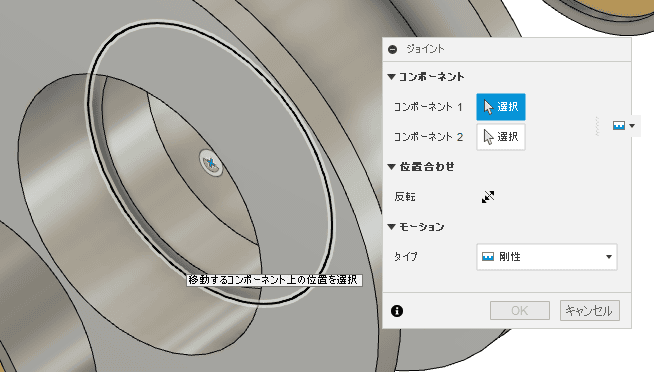Click the ジョイント dialog title text
Screen dimensions: 654x372
tap(425, 49)
